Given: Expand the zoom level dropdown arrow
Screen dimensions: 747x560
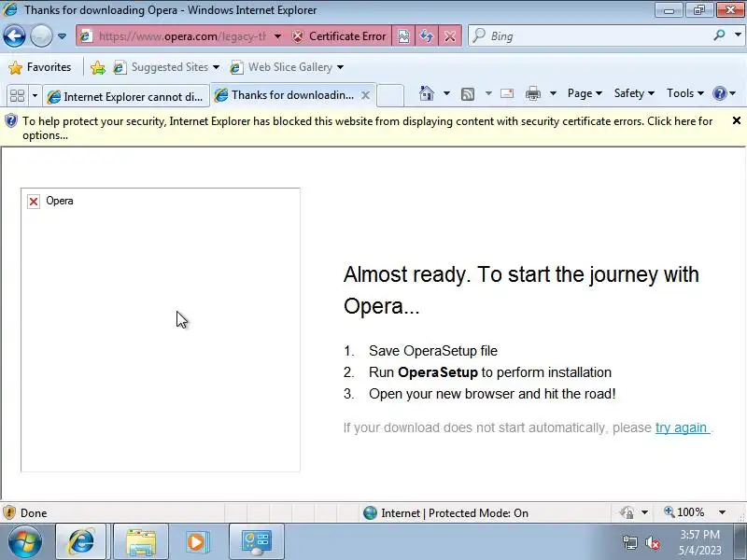Looking at the screenshot, I should [722, 512].
